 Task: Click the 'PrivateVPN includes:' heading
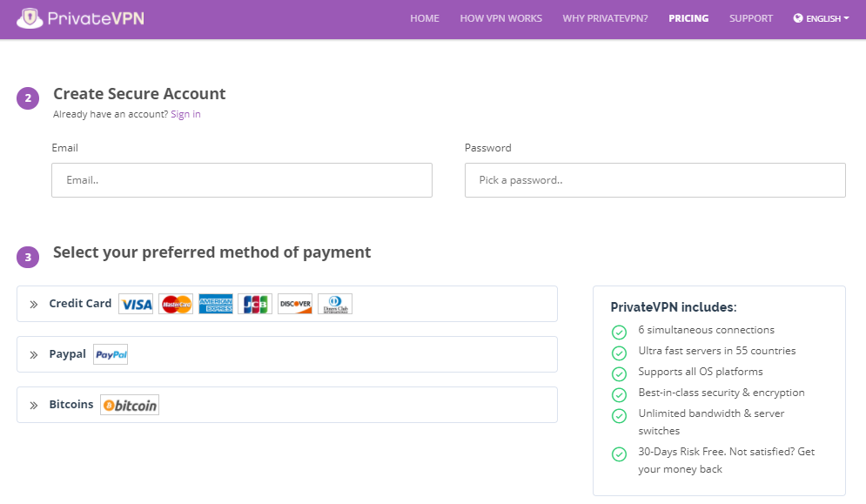coord(674,307)
